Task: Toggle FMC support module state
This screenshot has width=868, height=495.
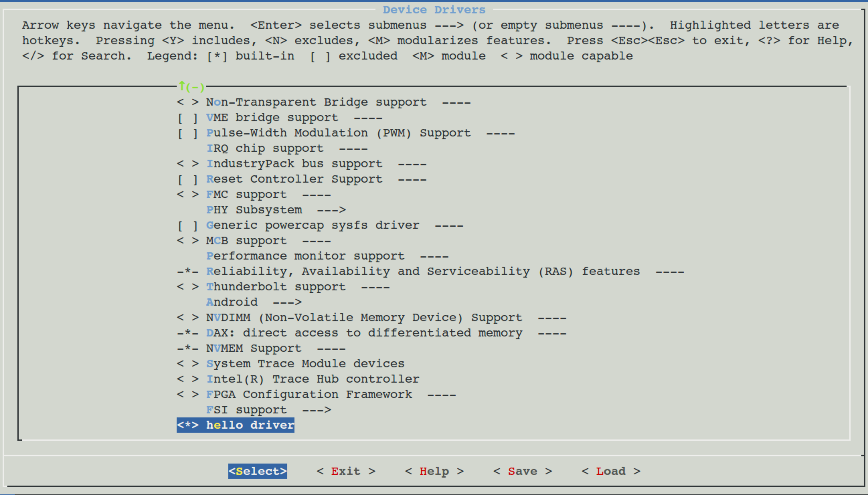Action: (x=187, y=195)
